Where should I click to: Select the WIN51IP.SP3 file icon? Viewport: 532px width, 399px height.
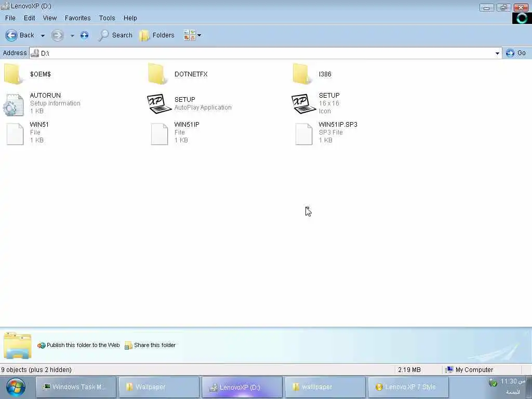pos(303,134)
